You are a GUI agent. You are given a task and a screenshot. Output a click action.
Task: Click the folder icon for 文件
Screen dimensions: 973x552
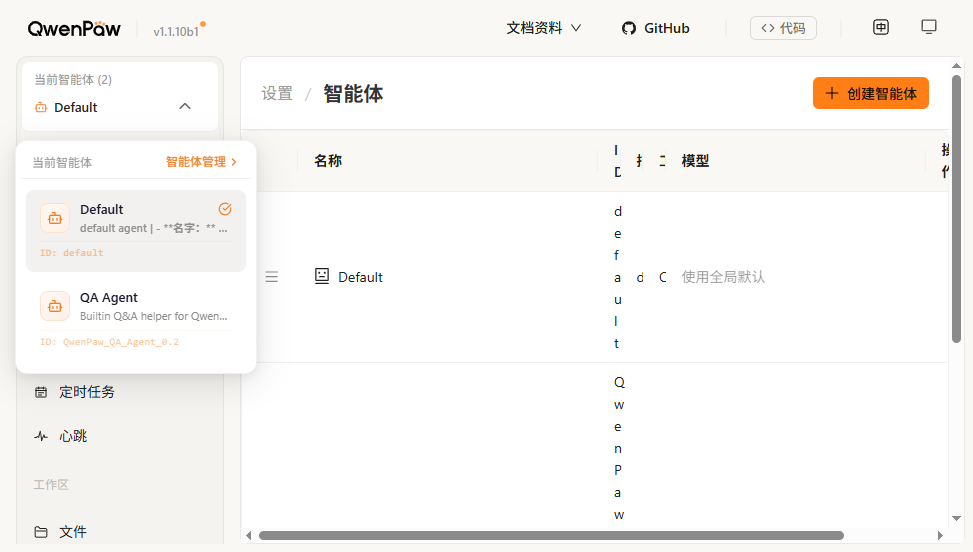pos(41,532)
